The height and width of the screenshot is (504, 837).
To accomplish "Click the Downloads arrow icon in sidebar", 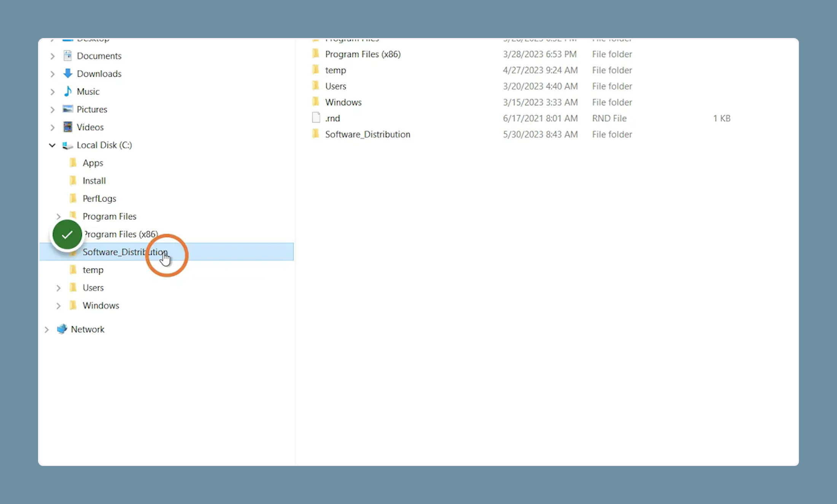I will 68,73.
